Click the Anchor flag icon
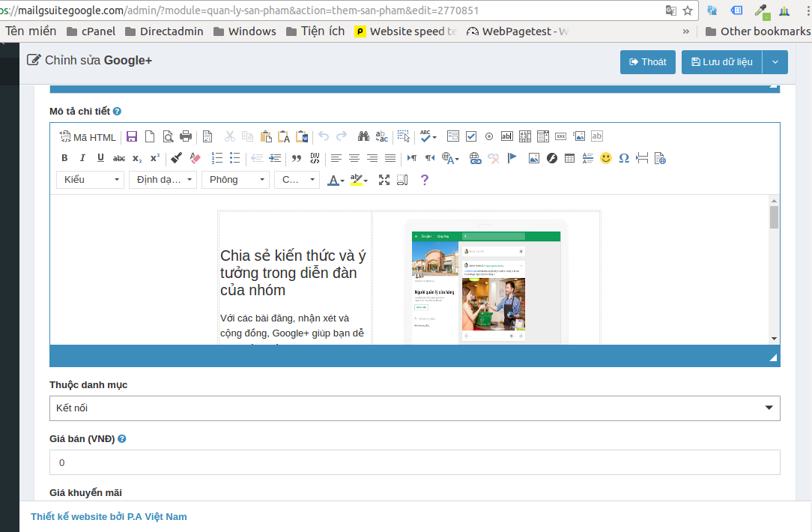 click(x=512, y=158)
